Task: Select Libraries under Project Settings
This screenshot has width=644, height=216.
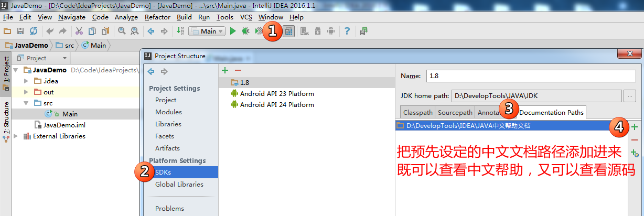Action: [168, 124]
